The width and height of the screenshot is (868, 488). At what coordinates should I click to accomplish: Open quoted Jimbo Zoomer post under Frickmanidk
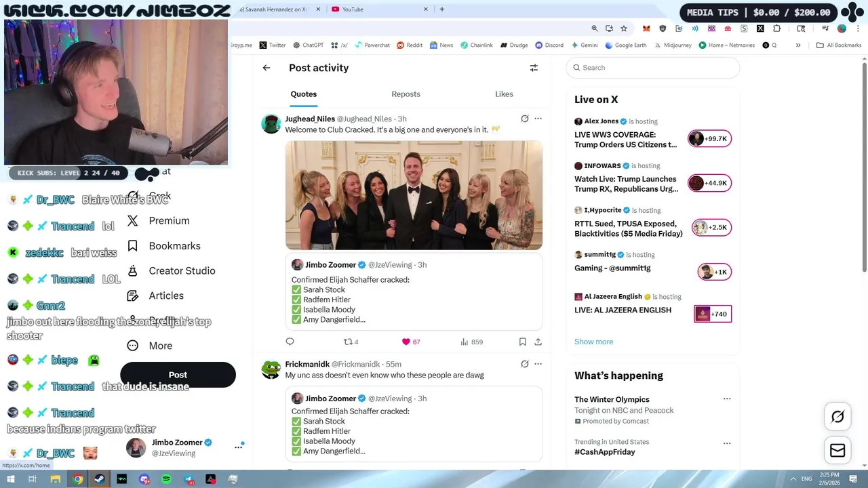(414, 424)
